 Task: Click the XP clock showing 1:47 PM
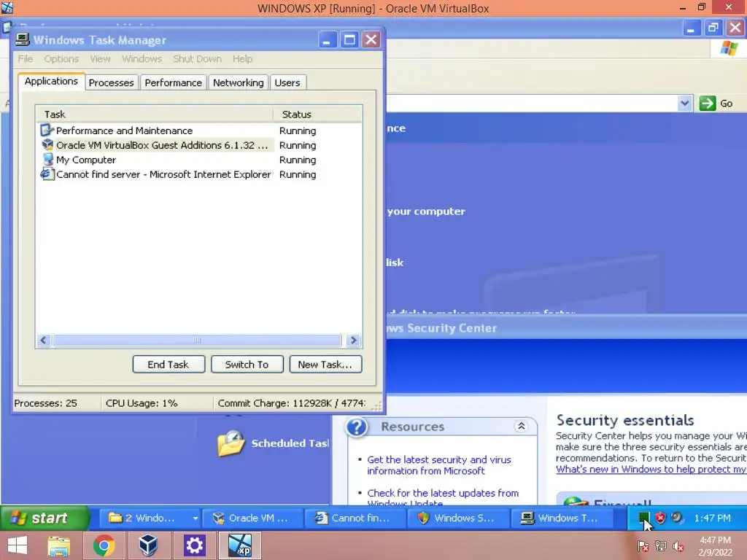point(712,518)
